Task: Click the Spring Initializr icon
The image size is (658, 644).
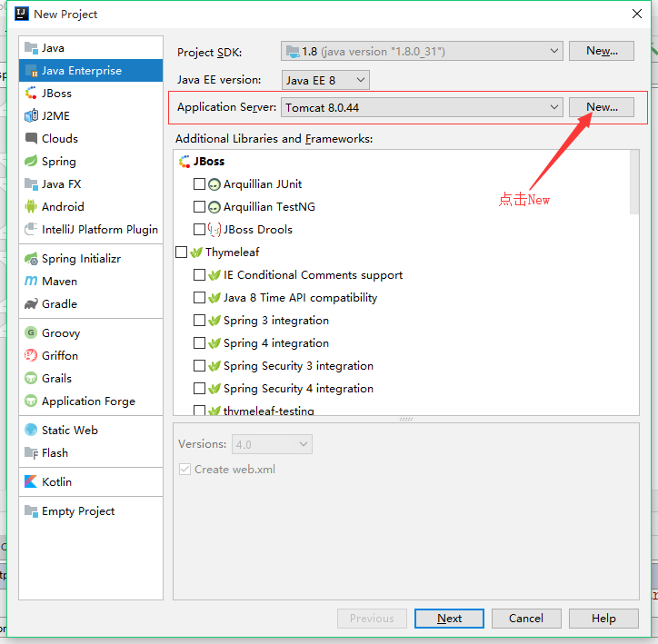Action: (x=31, y=258)
